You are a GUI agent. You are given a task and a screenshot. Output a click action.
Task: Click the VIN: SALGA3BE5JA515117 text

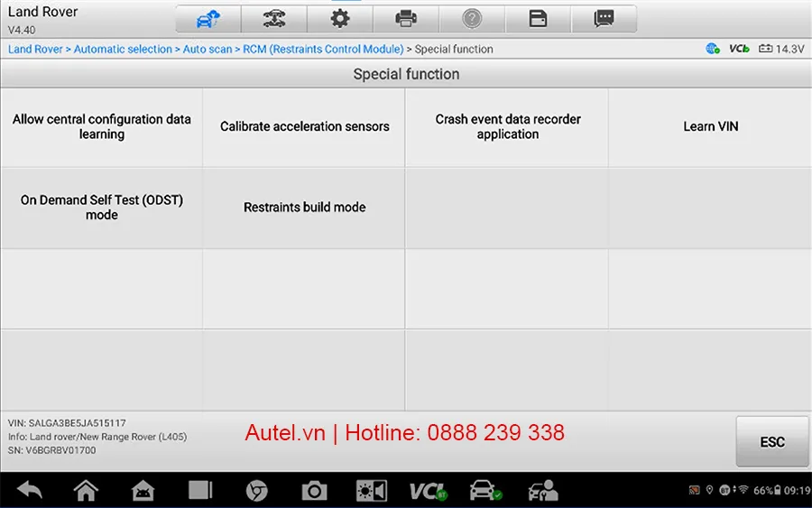[x=67, y=423]
